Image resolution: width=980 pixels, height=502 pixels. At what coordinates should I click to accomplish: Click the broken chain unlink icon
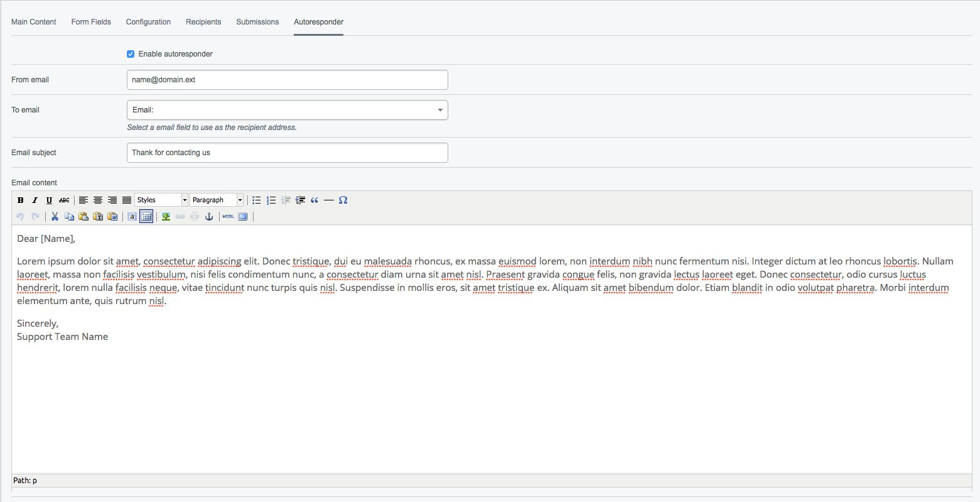point(195,217)
